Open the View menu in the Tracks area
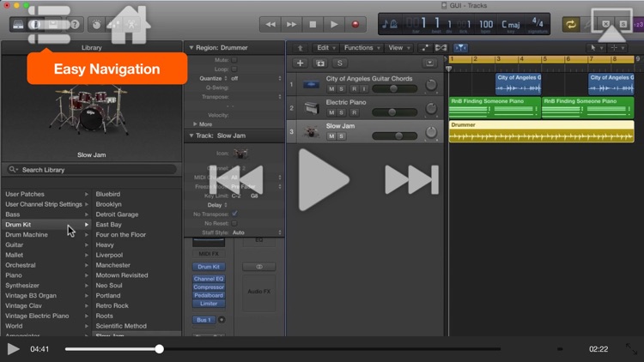 399,48
